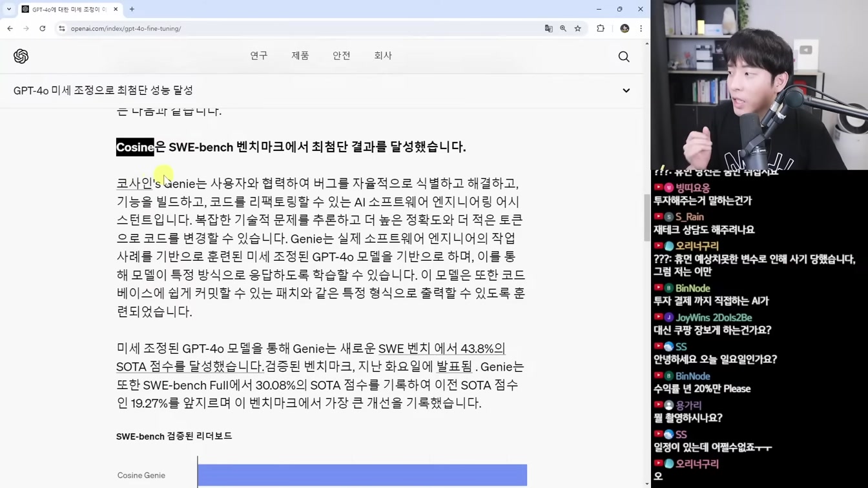Viewport: 868px width, 488px height.
Task: Open the SWE 벤치 에서 43.8%의 link
Action: [x=442, y=349]
